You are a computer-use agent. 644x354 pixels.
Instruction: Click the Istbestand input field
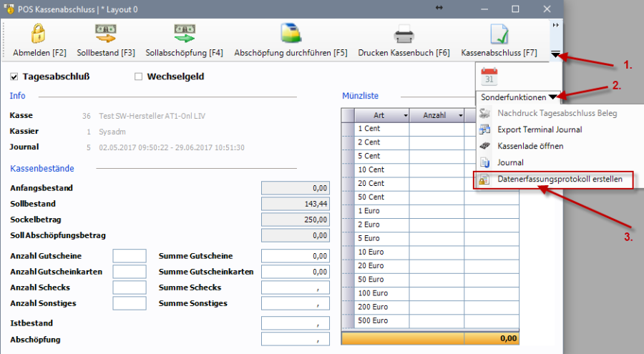(x=295, y=323)
